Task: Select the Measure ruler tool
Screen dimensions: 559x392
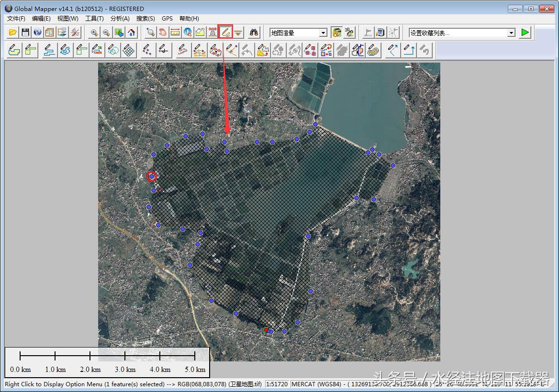Action: [175, 33]
